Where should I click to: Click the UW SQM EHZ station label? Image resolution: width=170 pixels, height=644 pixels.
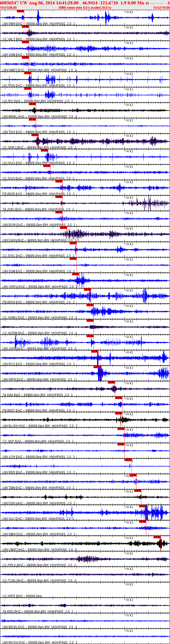point(39,271)
